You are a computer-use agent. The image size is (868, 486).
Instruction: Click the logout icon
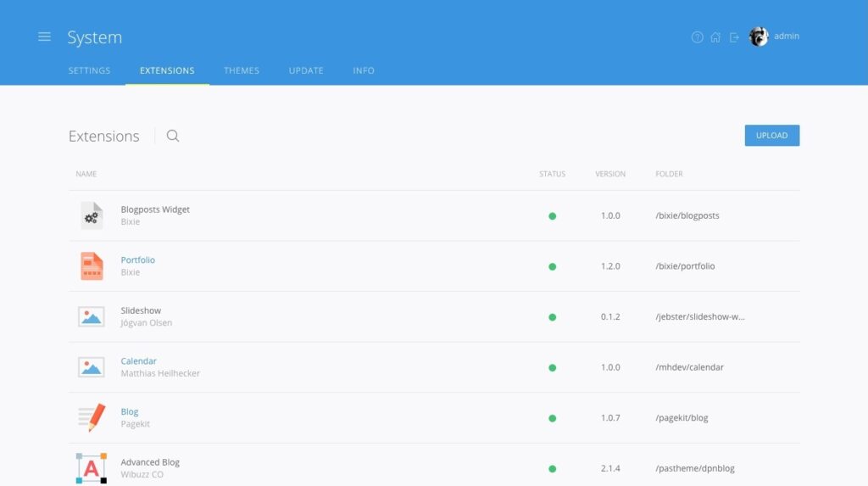pyautogui.click(x=734, y=37)
